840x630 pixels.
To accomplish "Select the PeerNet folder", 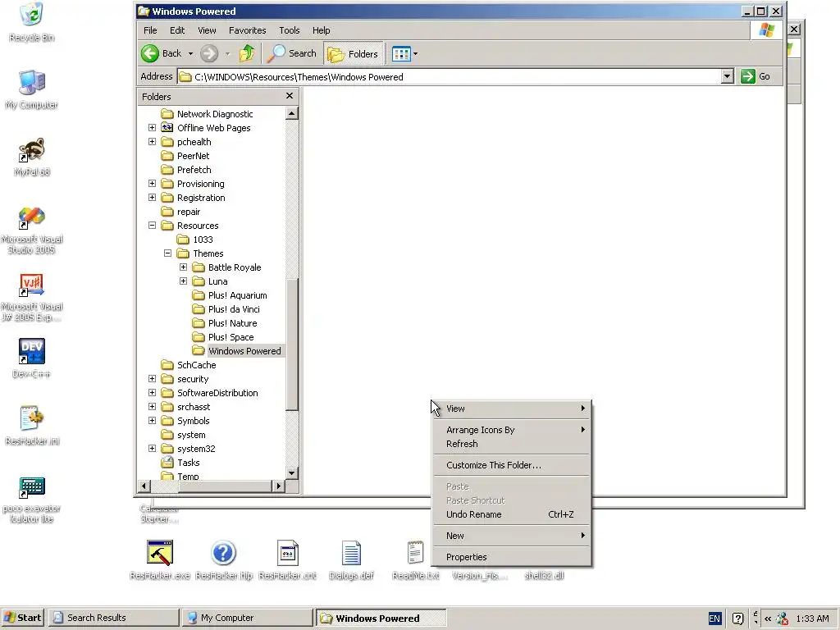I will tap(185, 155).
